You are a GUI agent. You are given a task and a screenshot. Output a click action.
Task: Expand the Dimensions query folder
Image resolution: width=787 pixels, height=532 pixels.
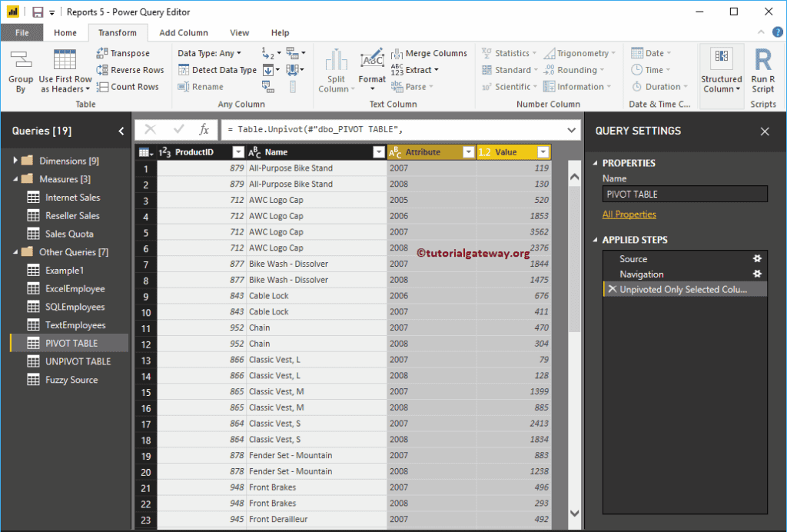point(15,161)
